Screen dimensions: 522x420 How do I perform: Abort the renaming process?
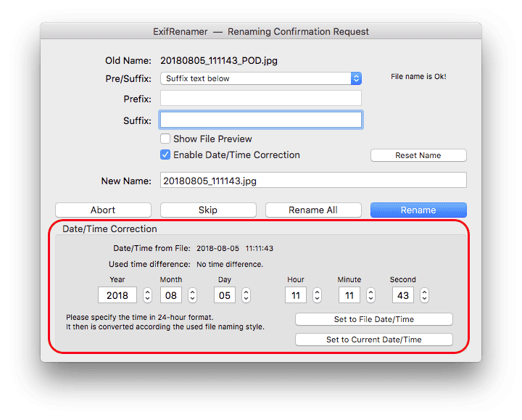[x=103, y=210]
